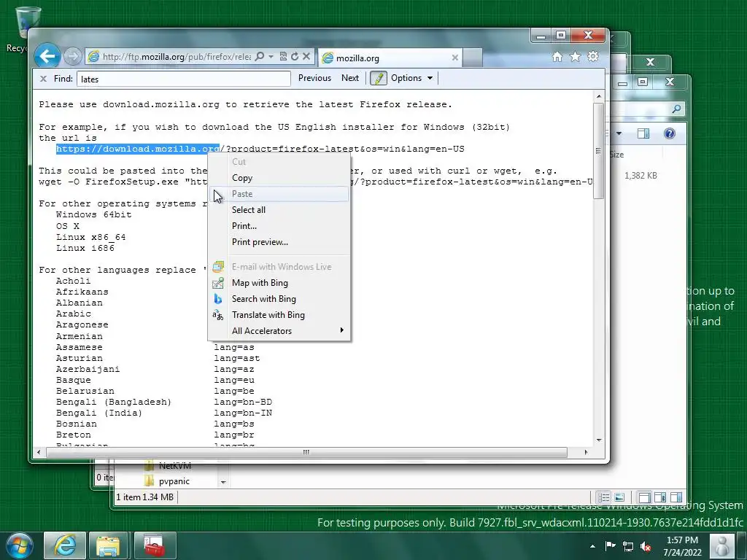
Task: Click the network tray icon
Action: point(628,547)
